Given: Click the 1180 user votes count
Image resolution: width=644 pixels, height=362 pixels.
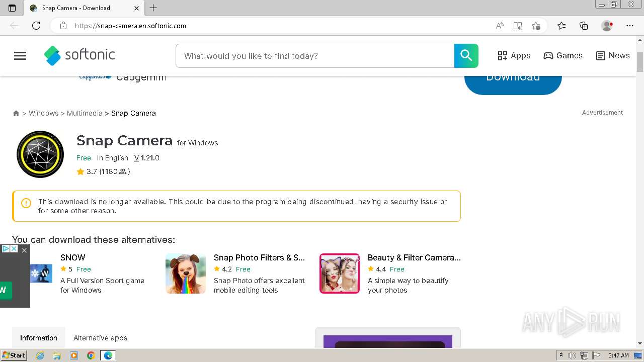Looking at the screenshot, I should (115, 171).
